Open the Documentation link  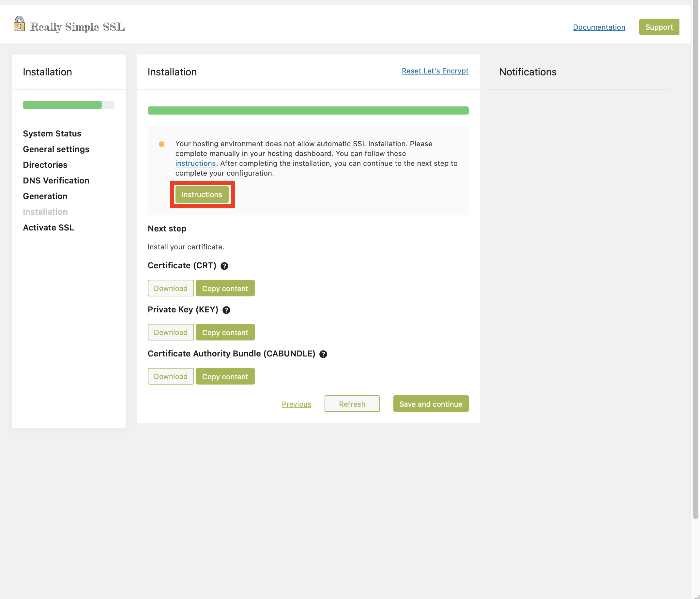coord(599,27)
